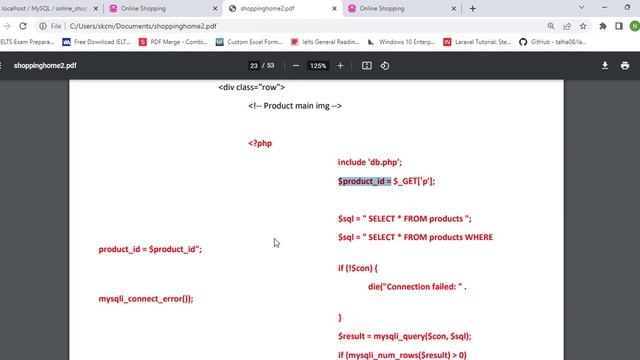This screenshot has width=640, height=360.
Task: Close the shoppinghome2.pdf tab
Action: [x=334, y=9]
